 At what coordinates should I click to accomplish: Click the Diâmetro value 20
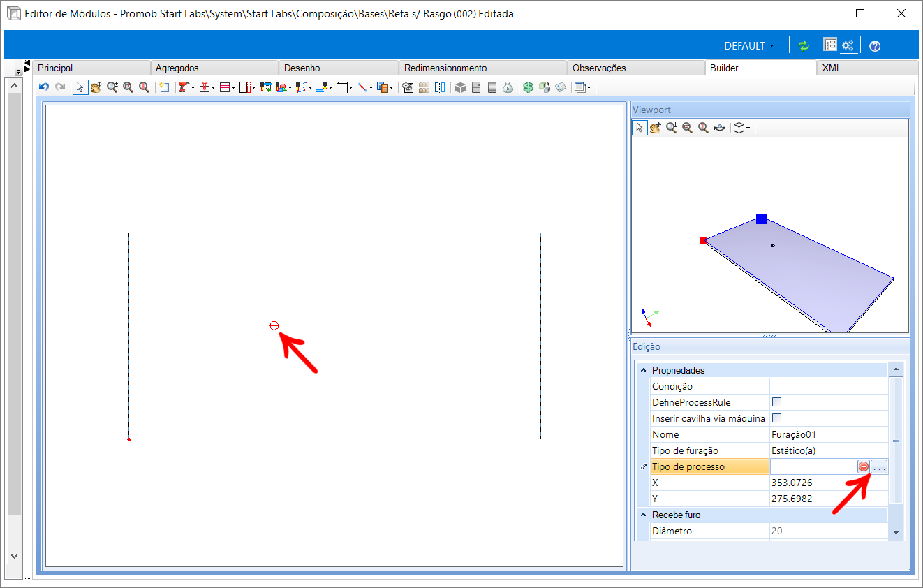829,531
